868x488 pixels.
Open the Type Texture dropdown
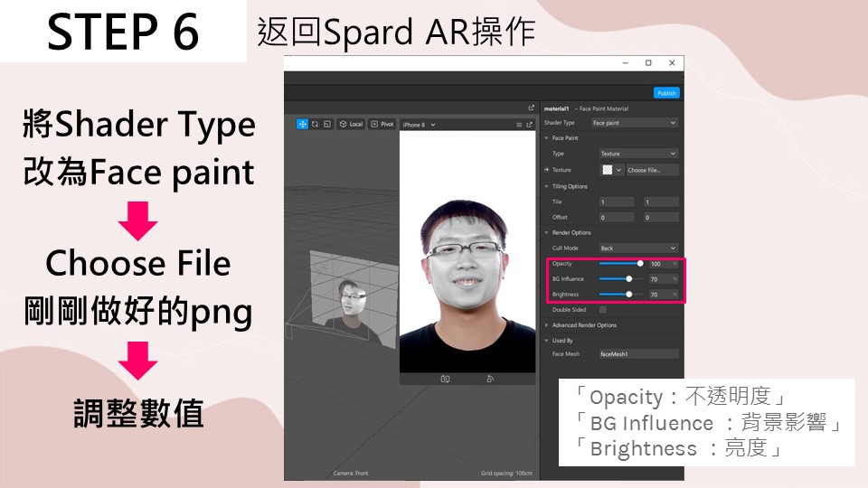pos(639,154)
